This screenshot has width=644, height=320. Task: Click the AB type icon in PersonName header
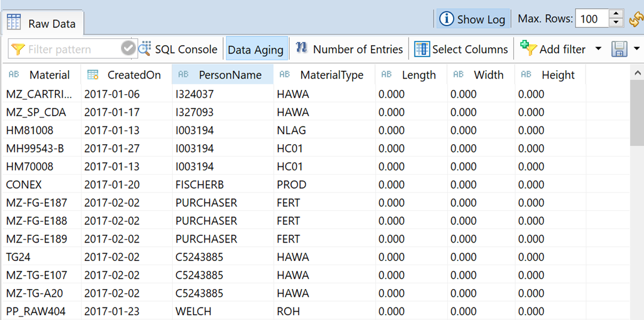point(183,74)
